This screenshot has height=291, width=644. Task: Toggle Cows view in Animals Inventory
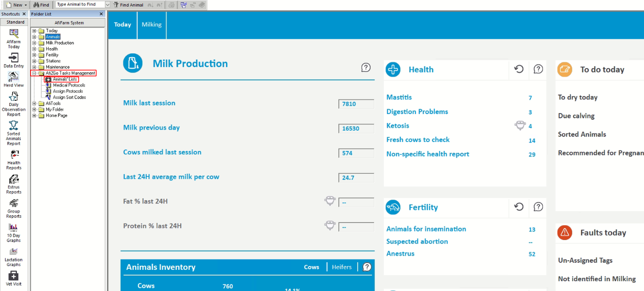[x=311, y=267]
